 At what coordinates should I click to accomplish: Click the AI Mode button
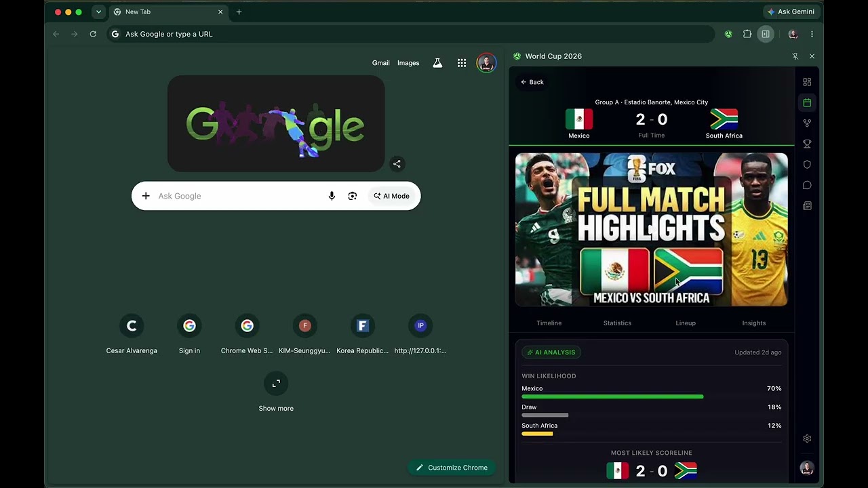pos(392,196)
